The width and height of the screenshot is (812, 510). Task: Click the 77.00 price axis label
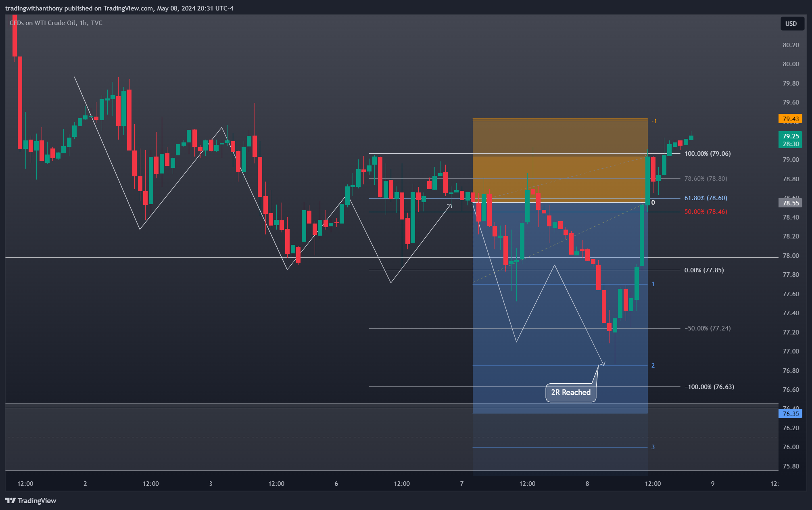791,351
